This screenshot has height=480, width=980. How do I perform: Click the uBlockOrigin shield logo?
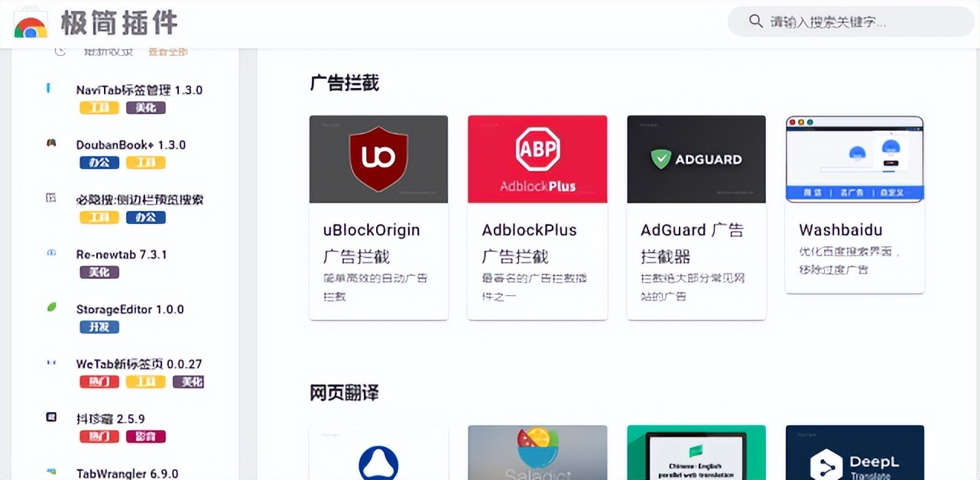pos(378,159)
